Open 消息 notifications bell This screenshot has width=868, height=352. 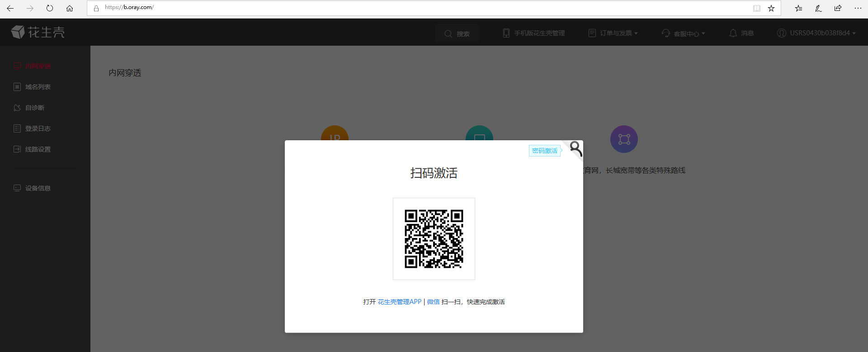tap(741, 33)
